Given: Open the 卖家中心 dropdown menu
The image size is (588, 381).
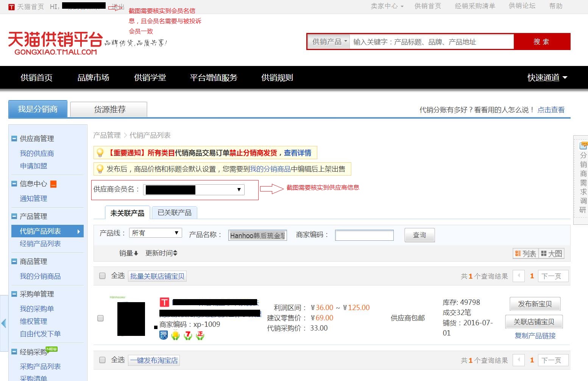Looking at the screenshot, I should (x=387, y=6).
